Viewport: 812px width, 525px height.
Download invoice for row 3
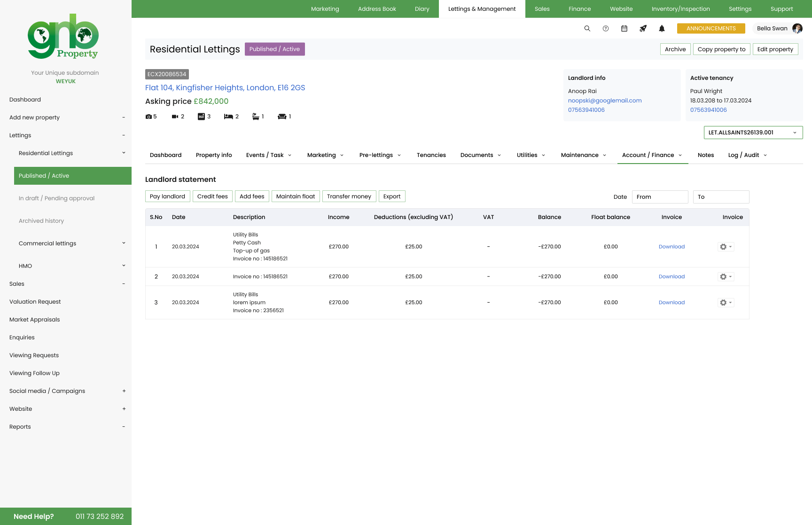click(x=671, y=303)
